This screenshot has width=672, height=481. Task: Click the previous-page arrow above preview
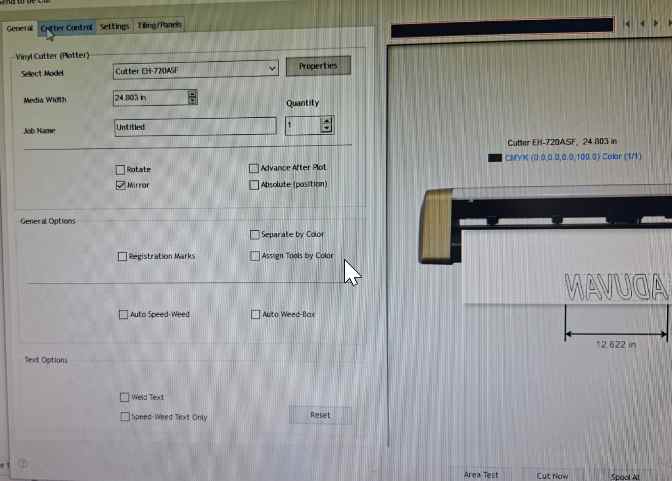(642, 23)
